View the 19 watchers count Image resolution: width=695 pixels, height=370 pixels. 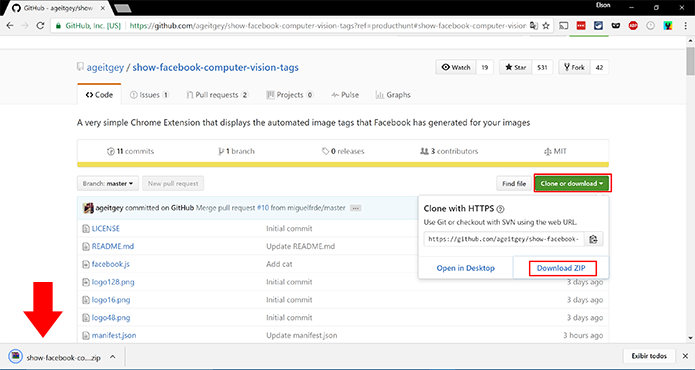(x=484, y=67)
